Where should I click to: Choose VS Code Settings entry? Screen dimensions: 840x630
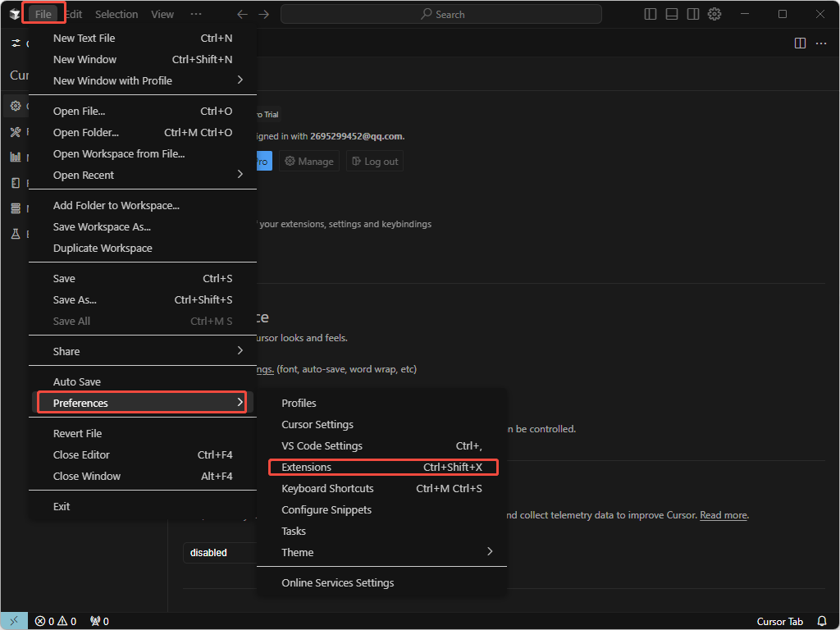click(x=382, y=445)
